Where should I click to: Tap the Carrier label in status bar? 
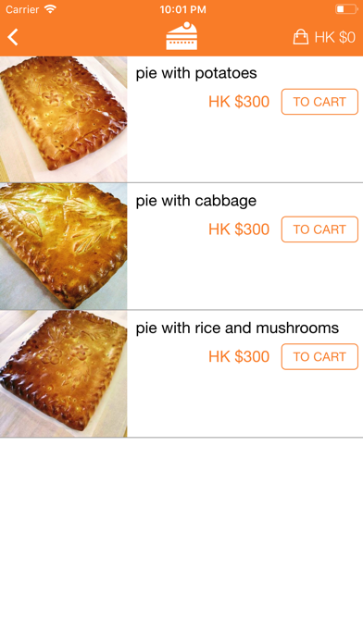pyautogui.click(x=22, y=9)
